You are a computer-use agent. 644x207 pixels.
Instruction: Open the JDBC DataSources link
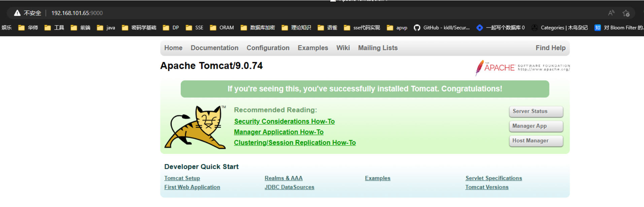pos(290,187)
